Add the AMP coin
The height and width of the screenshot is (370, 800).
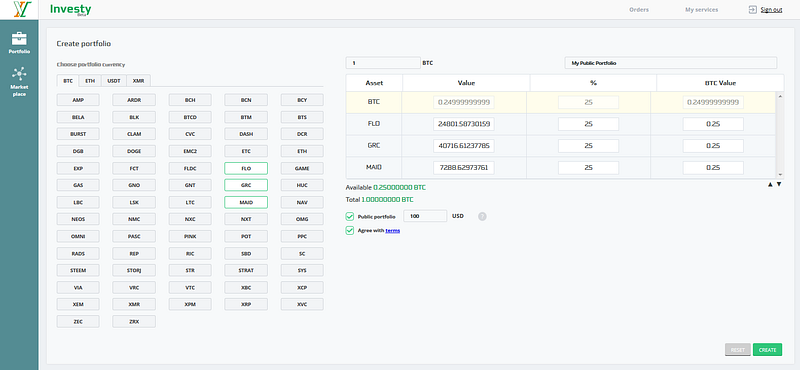pyautogui.click(x=78, y=100)
